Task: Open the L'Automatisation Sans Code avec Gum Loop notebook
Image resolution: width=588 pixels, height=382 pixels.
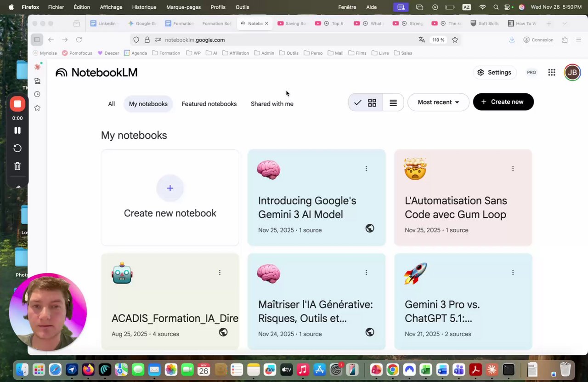Action: [x=463, y=198]
